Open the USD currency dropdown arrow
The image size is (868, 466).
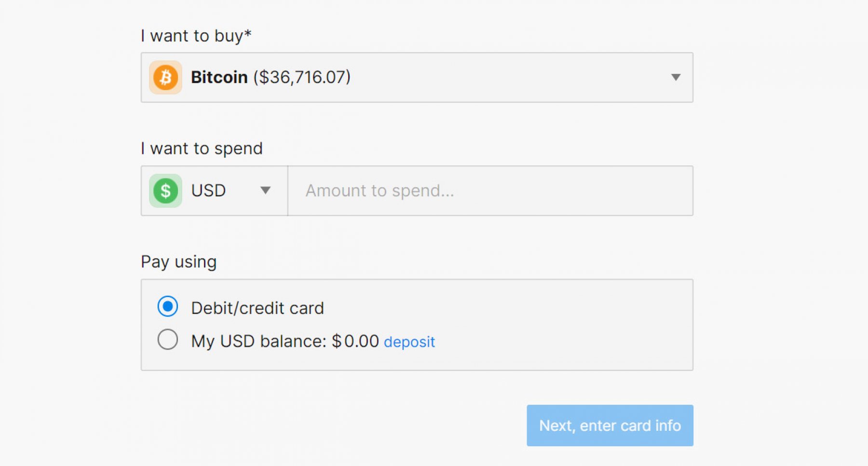coord(265,191)
